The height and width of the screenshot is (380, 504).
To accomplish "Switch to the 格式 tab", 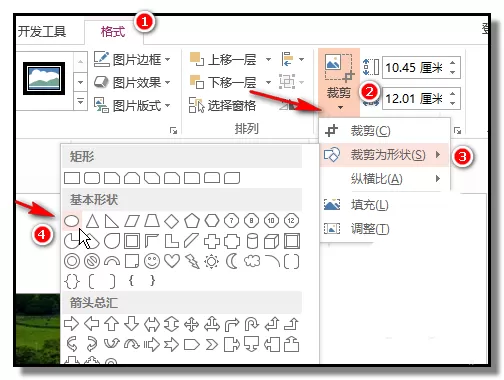I will 113,32.
